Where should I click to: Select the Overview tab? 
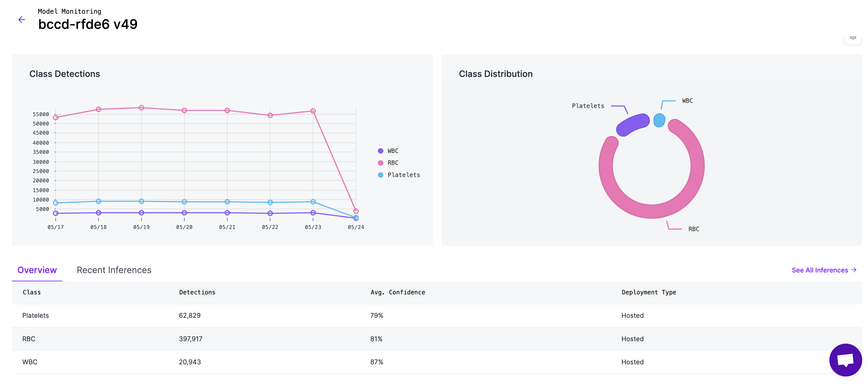(37, 270)
